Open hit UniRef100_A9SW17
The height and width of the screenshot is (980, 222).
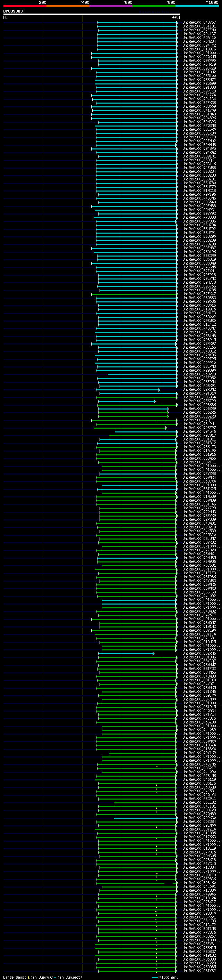point(199,436)
